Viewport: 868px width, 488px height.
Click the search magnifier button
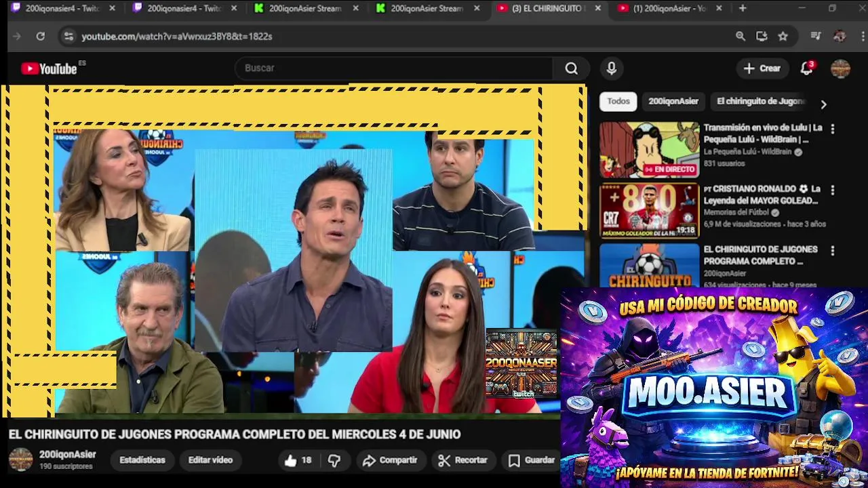(x=572, y=68)
